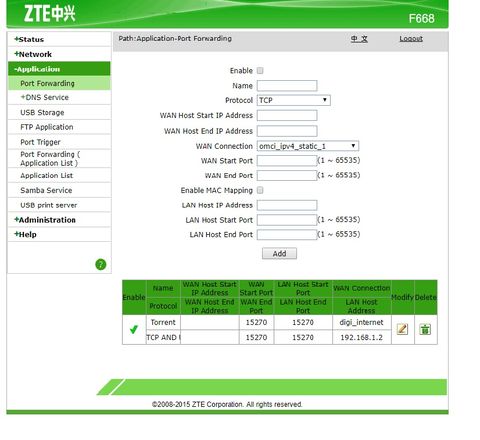Expand the Help menu section
This screenshot has height=440, width=480.
pos(25,235)
